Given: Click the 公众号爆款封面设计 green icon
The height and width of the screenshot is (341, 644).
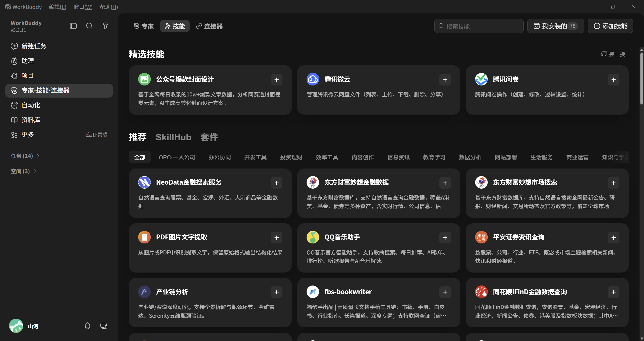Looking at the screenshot, I should 144,79.
